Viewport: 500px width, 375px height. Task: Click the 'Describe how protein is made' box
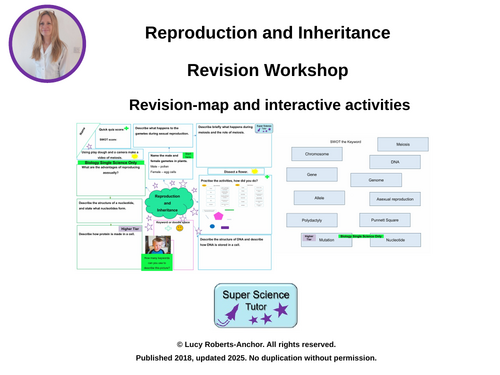click(109, 247)
